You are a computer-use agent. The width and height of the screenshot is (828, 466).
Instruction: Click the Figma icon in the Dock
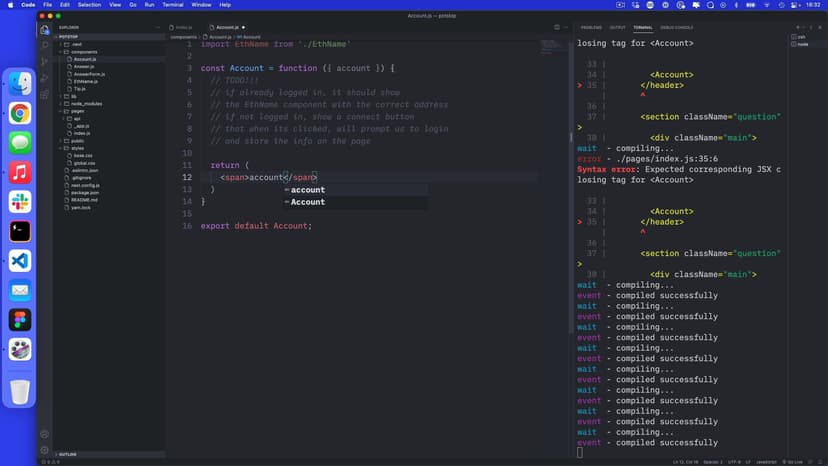pos(20,319)
